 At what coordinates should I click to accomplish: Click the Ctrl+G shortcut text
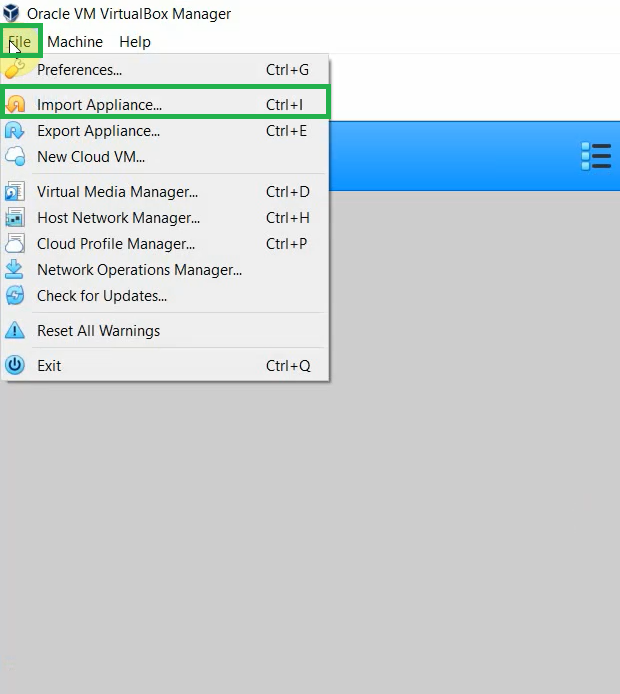(x=287, y=70)
